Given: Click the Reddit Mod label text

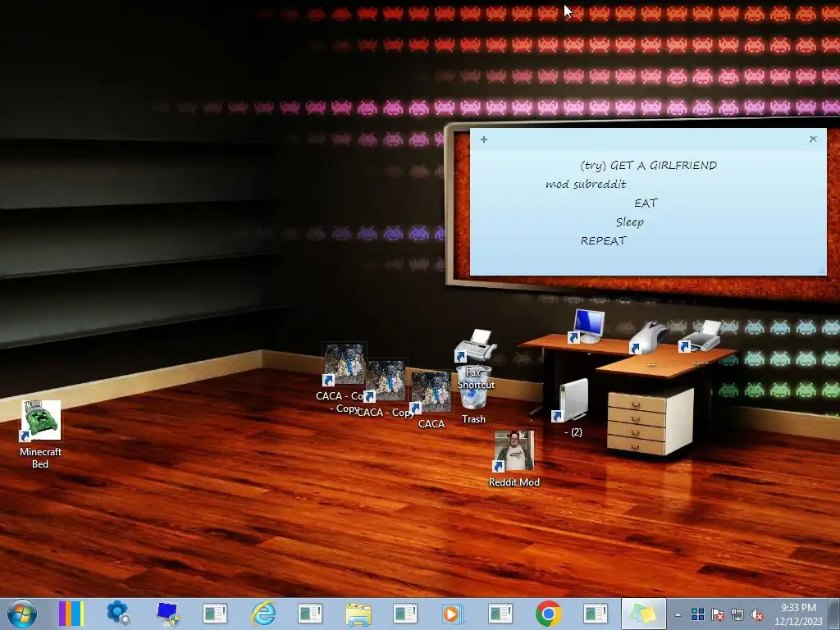Looking at the screenshot, I should (514, 482).
